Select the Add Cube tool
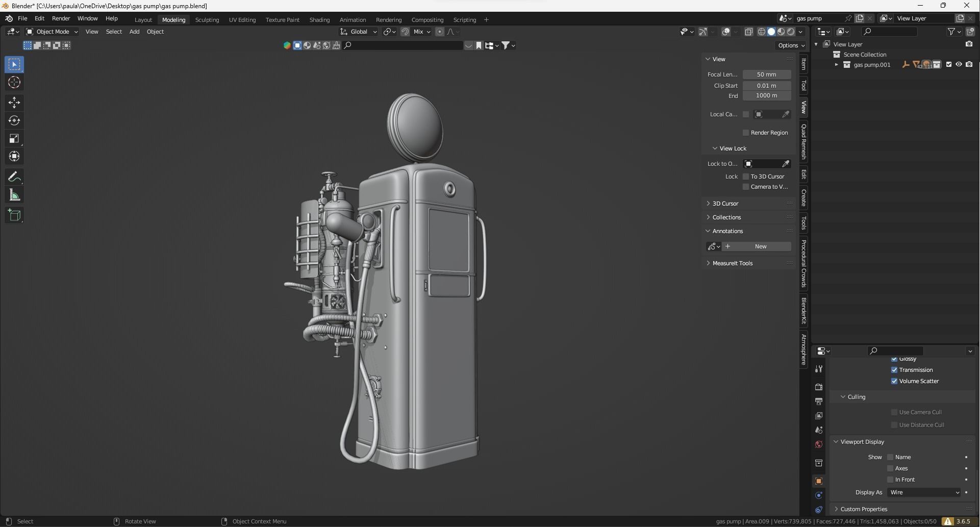Viewport: 980px width, 527px height. (14, 215)
